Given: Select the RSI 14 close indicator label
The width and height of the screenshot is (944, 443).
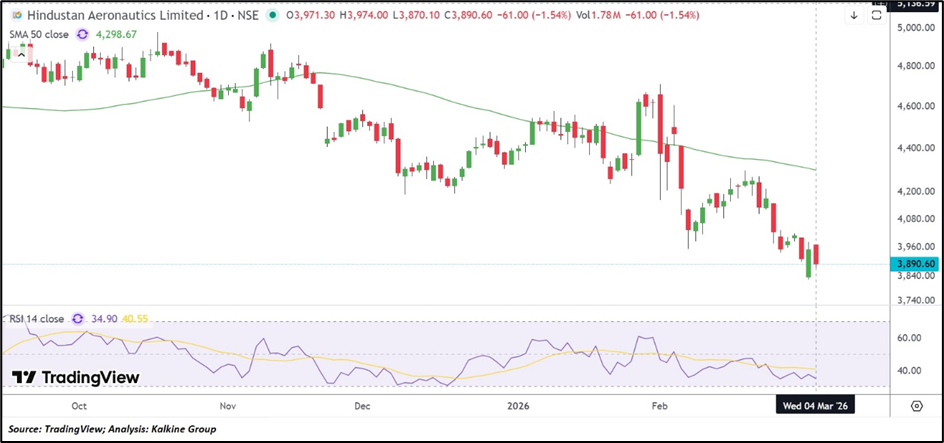Looking at the screenshot, I should point(35,318).
